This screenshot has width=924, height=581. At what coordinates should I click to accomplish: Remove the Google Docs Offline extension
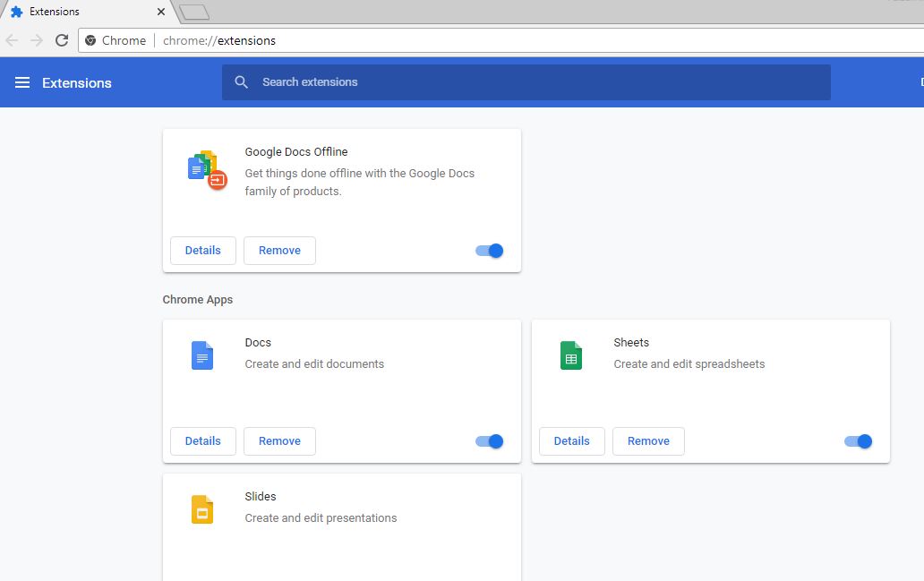pyautogui.click(x=279, y=251)
